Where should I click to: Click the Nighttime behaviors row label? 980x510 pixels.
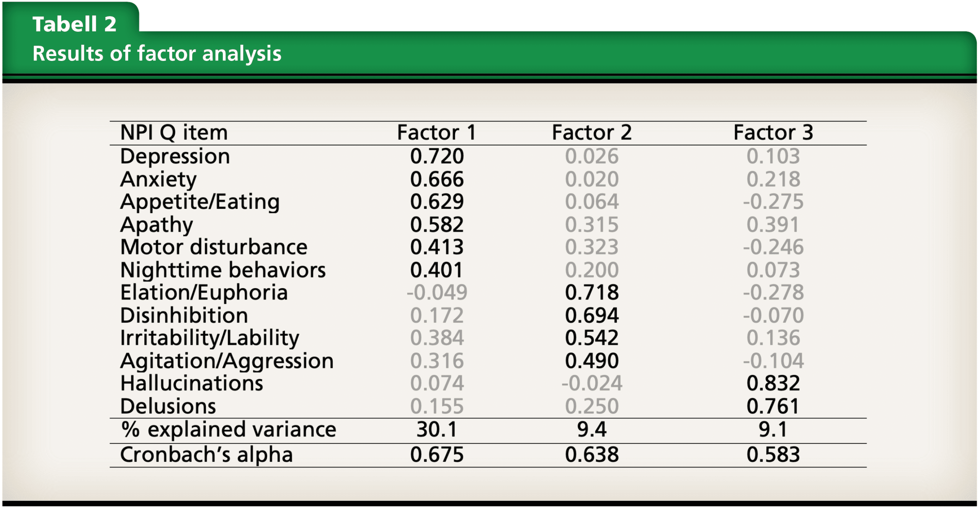coord(223,270)
